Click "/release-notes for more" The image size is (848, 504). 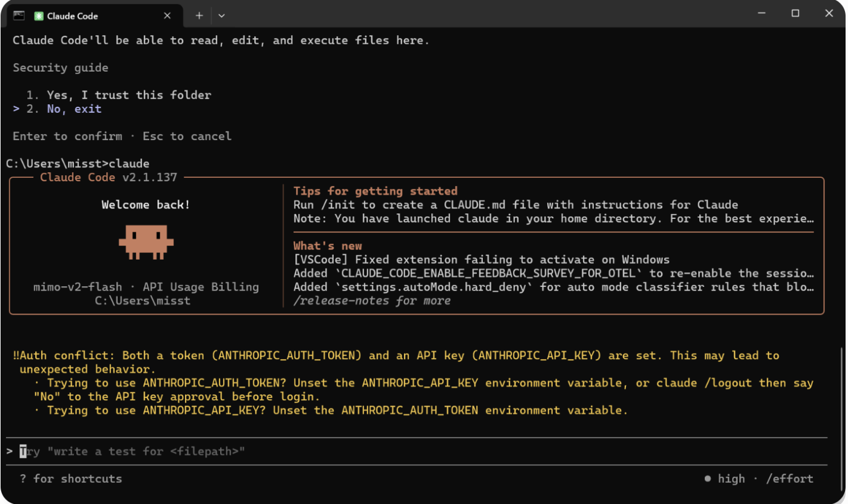pos(372,301)
